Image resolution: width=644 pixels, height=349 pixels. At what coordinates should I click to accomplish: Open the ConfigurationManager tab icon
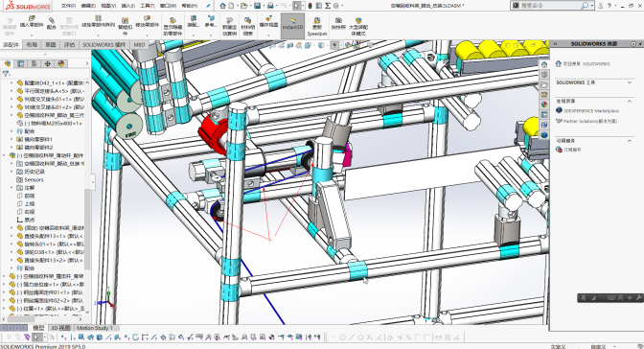[x=34, y=63]
